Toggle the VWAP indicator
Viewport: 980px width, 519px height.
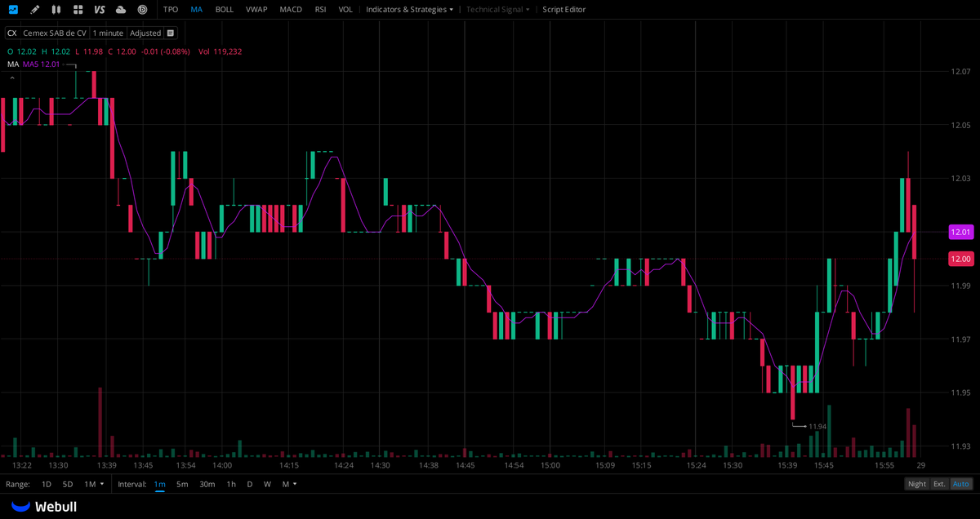pyautogui.click(x=256, y=10)
